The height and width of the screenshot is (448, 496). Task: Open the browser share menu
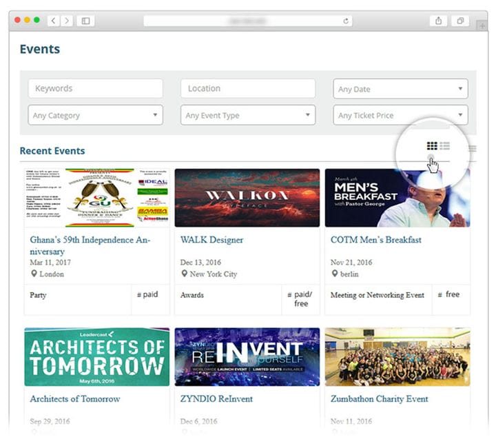click(x=438, y=21)
